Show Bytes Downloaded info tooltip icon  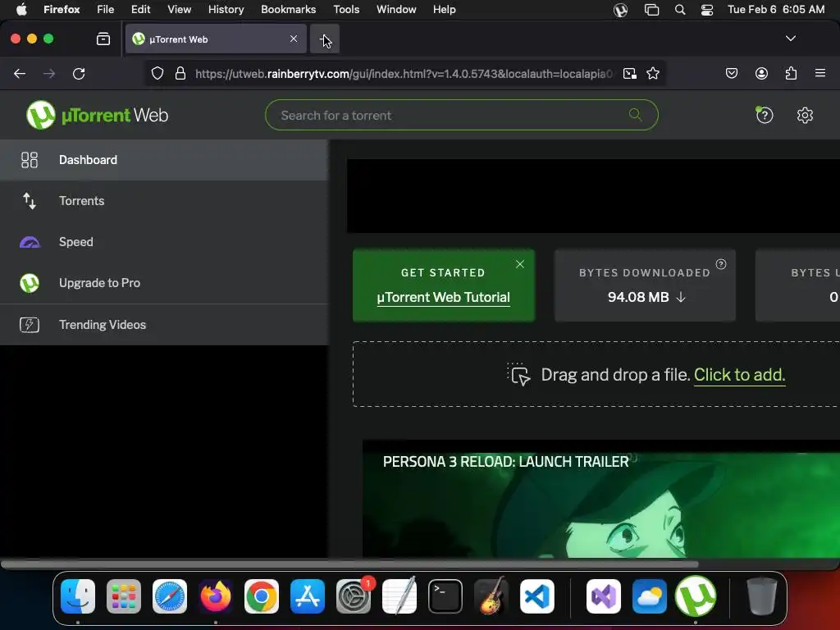click(721, 264)
